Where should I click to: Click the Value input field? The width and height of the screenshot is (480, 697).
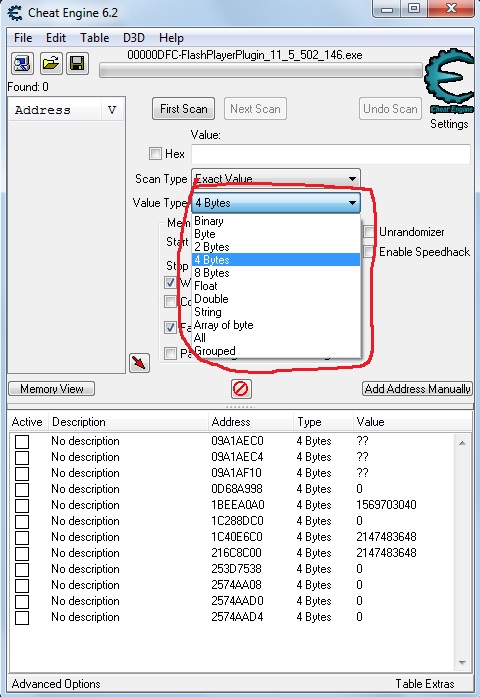tap(331, 154)
